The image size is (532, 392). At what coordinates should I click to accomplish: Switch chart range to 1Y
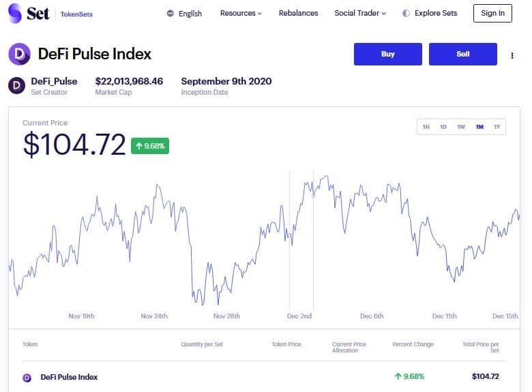click(497, 127)
